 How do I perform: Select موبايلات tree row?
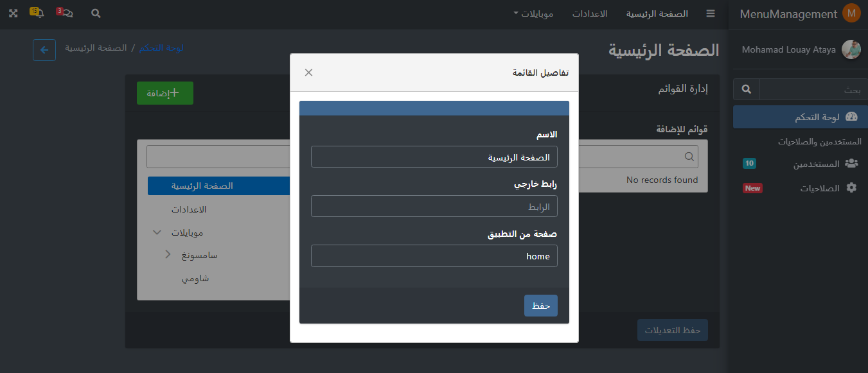187,232
